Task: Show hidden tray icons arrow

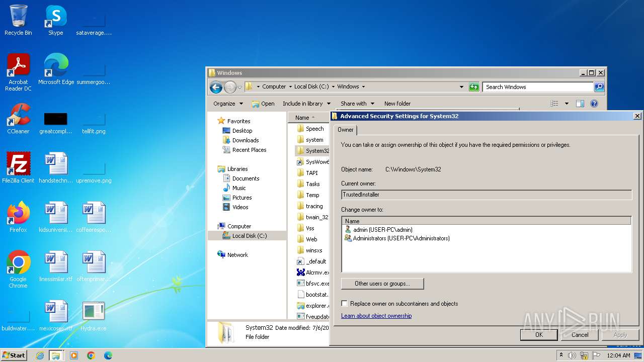Action: [561, 355]
